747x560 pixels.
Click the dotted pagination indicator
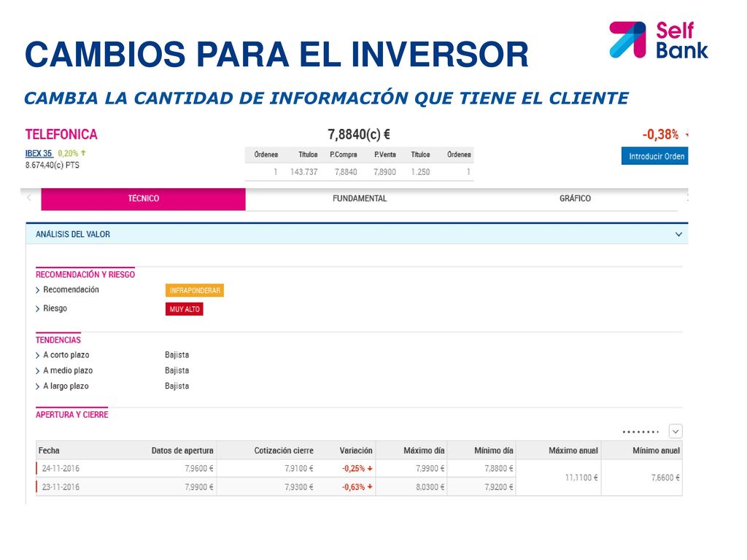pos(640,432)
